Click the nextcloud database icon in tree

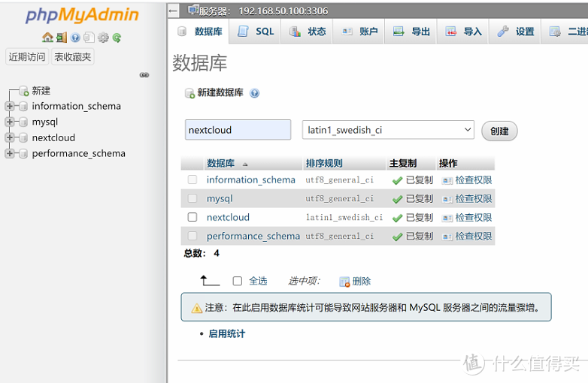point(23,138)
